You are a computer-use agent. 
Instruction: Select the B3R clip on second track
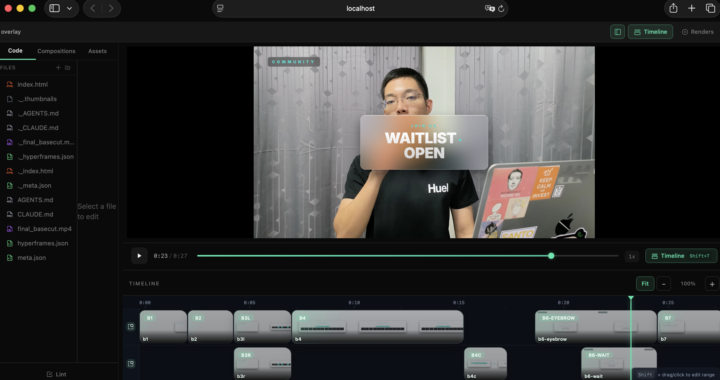[x=262, y=363]
